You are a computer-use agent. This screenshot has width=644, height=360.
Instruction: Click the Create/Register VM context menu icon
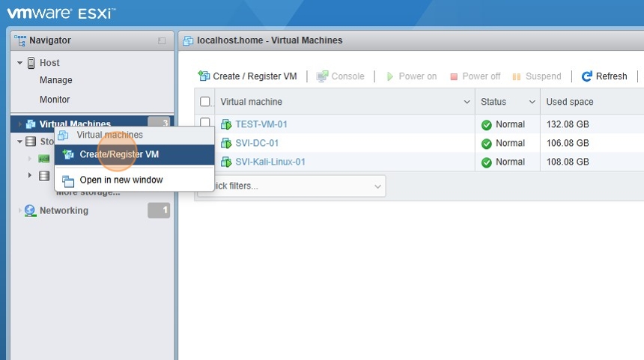(x=68, y=154)
